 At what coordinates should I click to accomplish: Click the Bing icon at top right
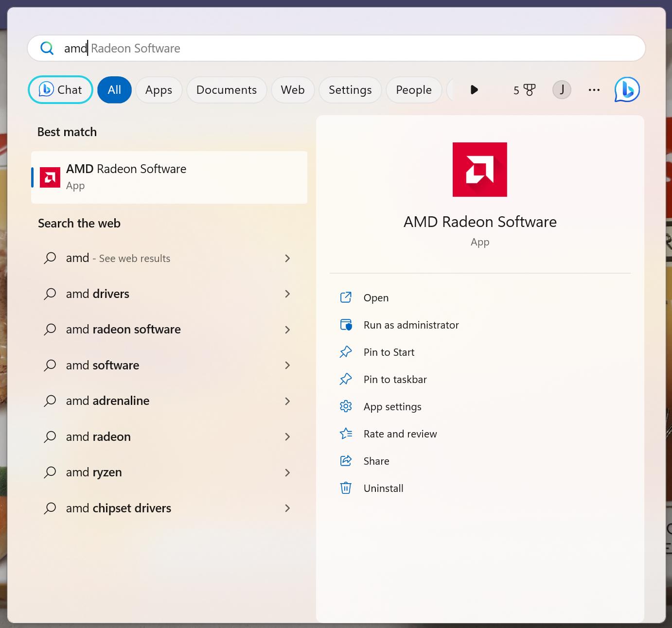(627, 90)
